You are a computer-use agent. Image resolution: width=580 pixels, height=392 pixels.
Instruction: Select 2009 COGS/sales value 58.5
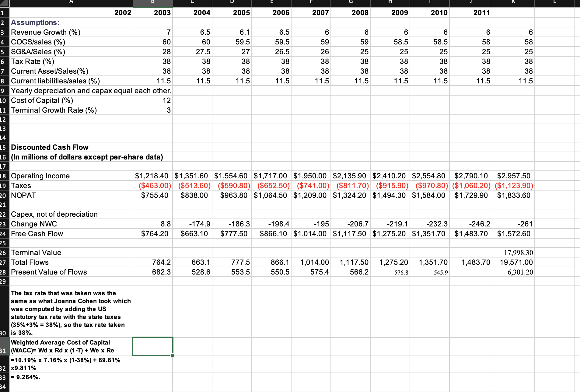(x=390, y=42)
